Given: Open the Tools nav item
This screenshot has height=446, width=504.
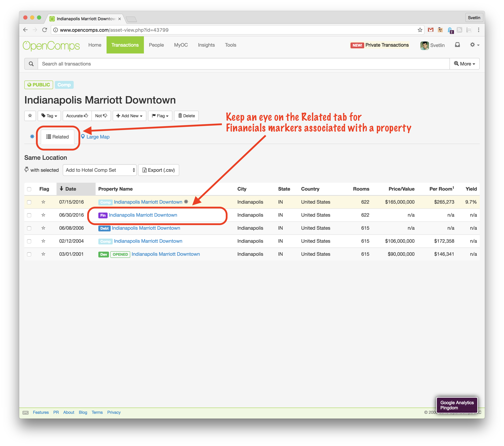Looking at the screenshot, I should (x=231, y=45).
